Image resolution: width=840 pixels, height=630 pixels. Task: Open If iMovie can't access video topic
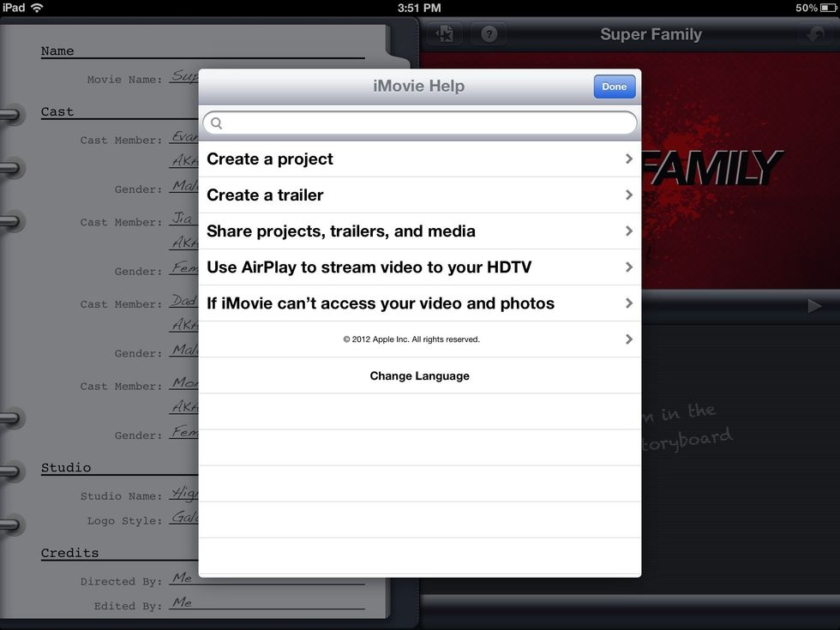tap(380, 303)
